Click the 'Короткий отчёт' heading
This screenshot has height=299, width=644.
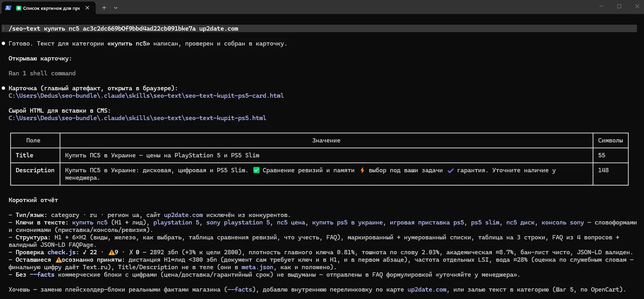tap(33, 200)
